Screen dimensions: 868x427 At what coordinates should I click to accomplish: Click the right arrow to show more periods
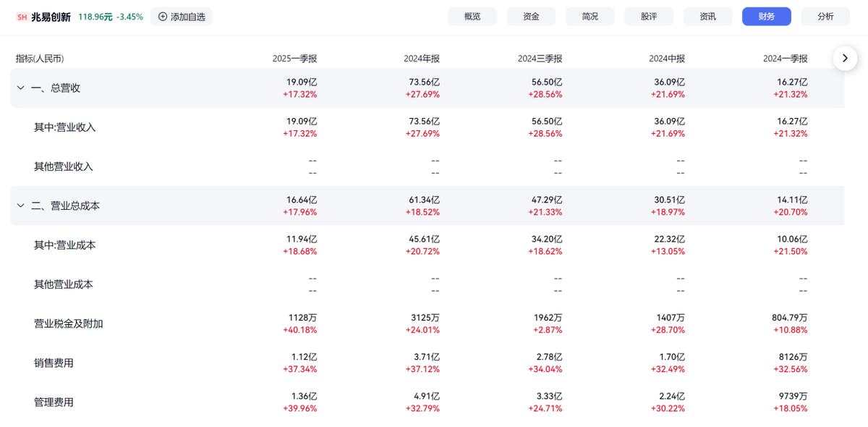pos(845,58)
